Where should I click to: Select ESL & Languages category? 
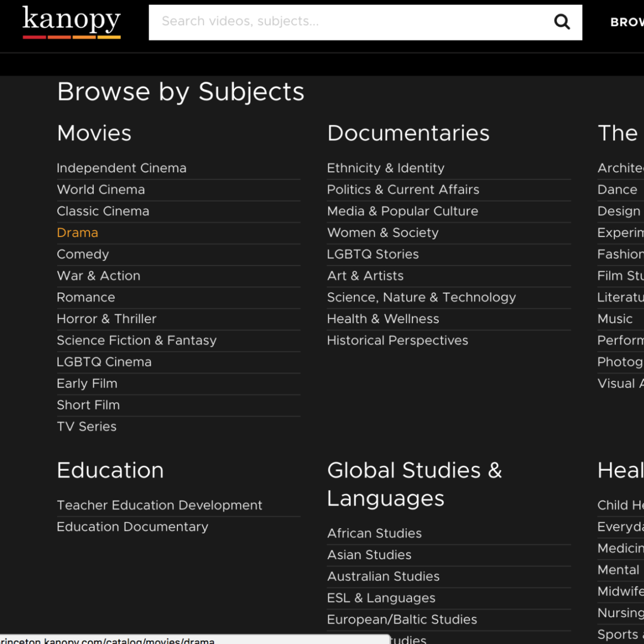(x=381, y=597)
